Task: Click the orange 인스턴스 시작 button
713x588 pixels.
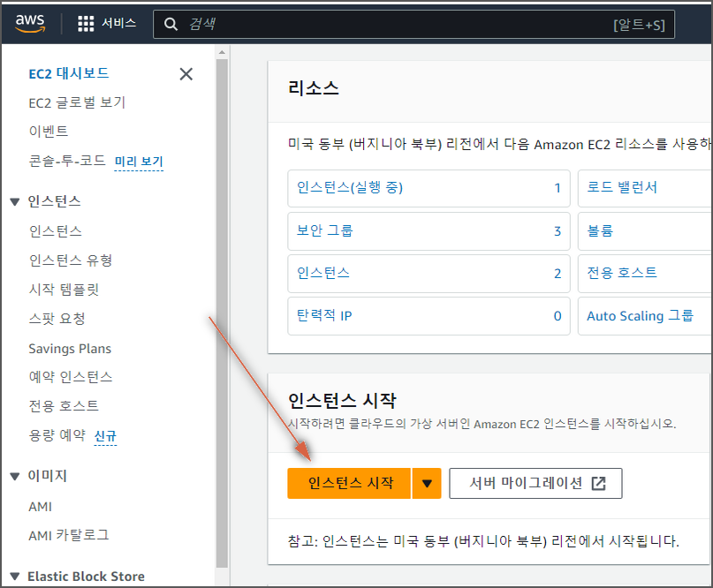Action: (x=349, y=484)
